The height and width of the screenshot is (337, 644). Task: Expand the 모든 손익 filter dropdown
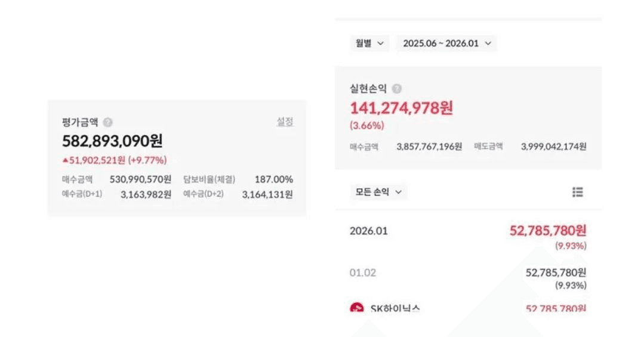(x=378, y=192)
